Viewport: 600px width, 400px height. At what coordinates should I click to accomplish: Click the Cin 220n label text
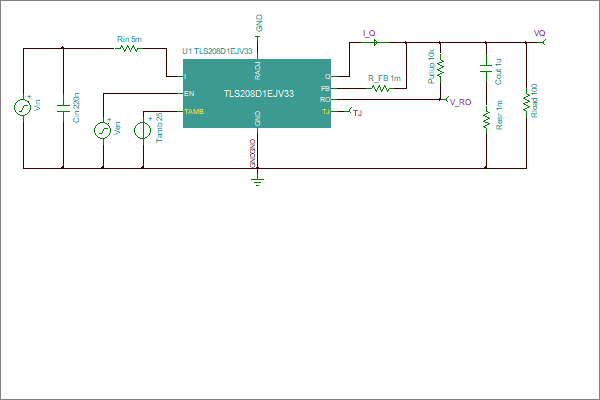77,108
